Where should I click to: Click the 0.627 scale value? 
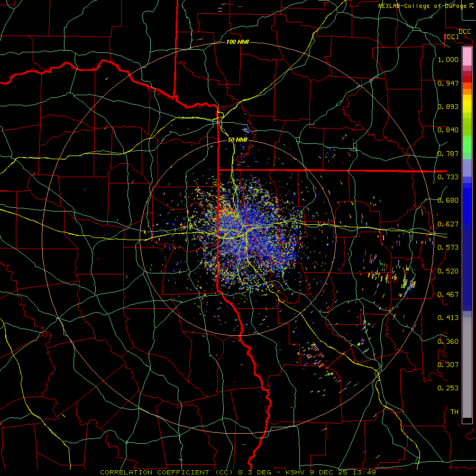coord(448,224)
